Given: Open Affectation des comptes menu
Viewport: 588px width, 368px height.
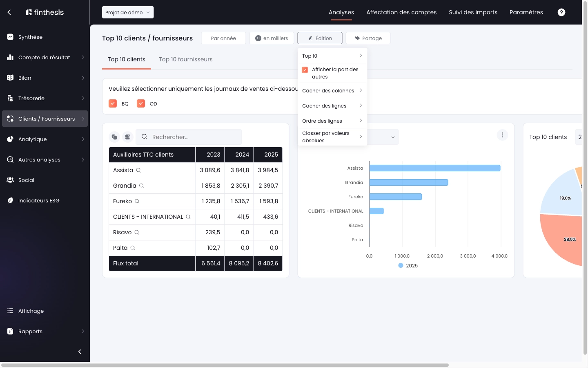Looking at the screenshot, I should pos(401,12).
